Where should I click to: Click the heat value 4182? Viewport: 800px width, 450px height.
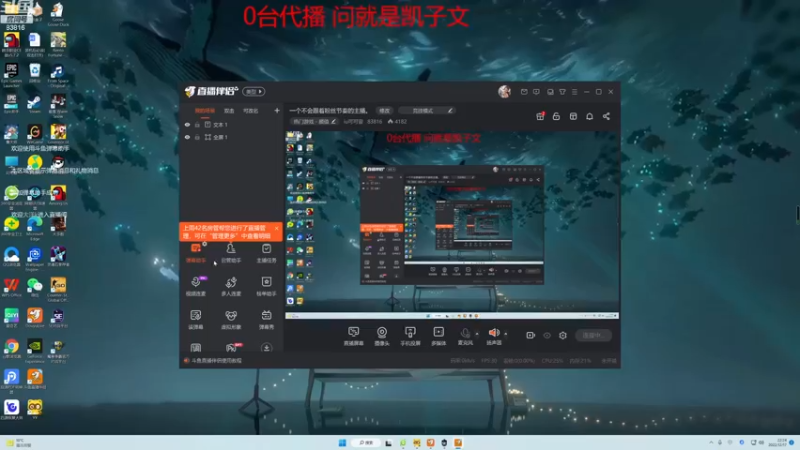397,121
